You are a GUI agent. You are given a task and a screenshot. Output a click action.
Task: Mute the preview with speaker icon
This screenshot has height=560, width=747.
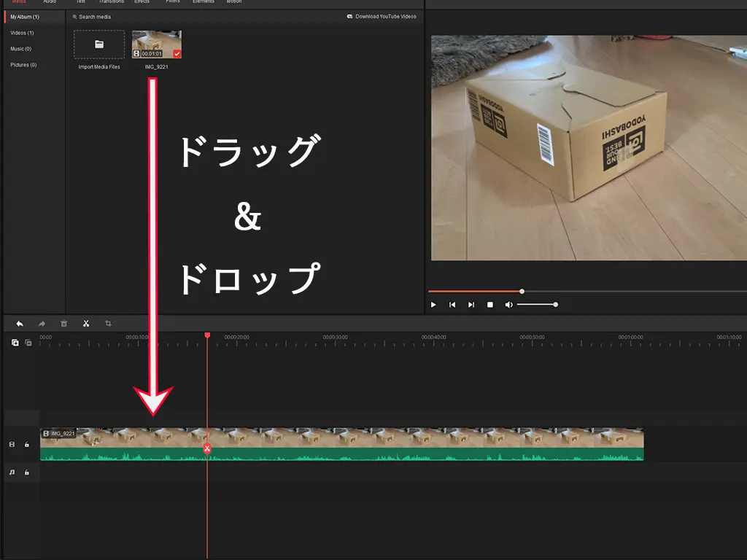coord(508,305)
